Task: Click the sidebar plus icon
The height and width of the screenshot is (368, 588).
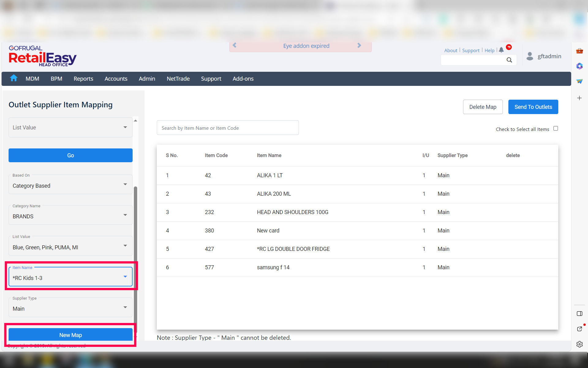Action: pyautogui.click(x=579, y=98)
